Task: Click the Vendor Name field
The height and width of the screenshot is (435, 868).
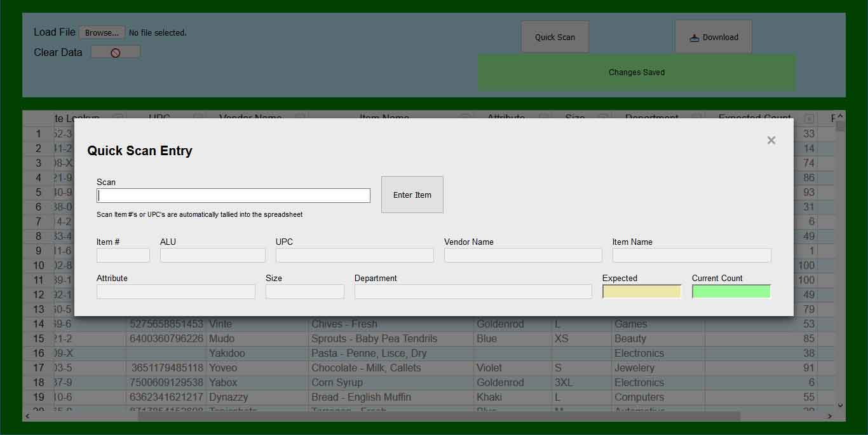Action: point(523,256)
